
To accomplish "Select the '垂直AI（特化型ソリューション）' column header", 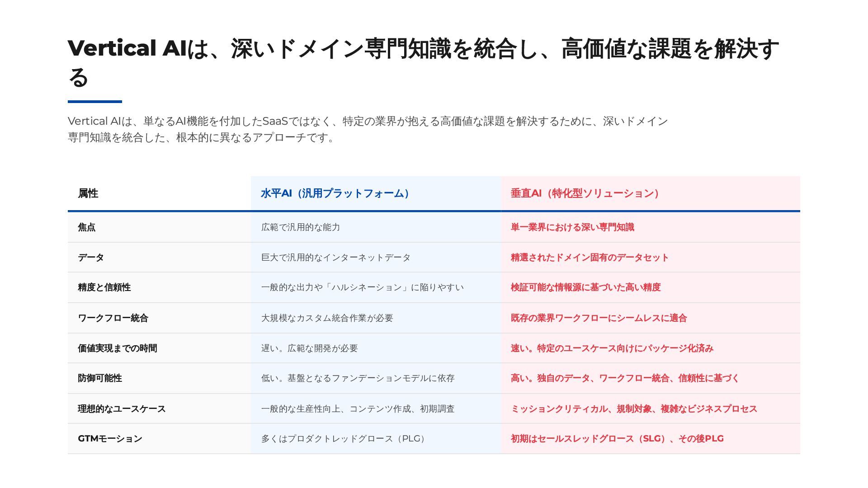I will (x=585, y=193).
